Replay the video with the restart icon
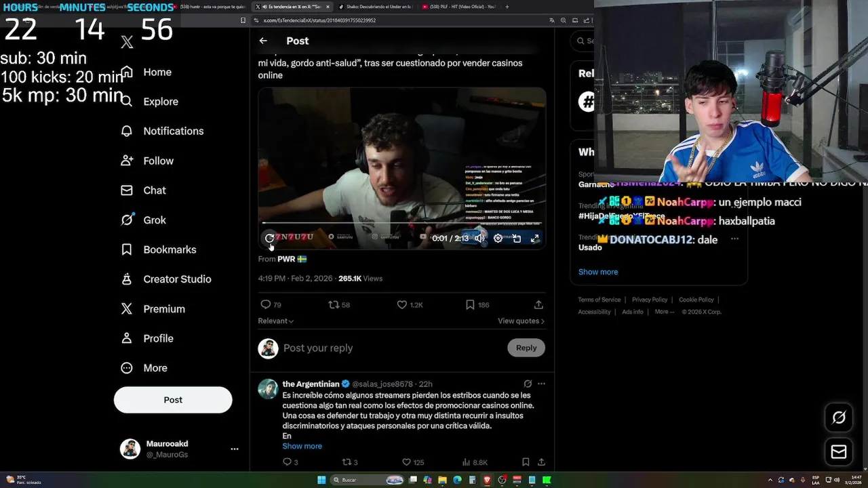868x488 pixels. [x=269, y=238]
